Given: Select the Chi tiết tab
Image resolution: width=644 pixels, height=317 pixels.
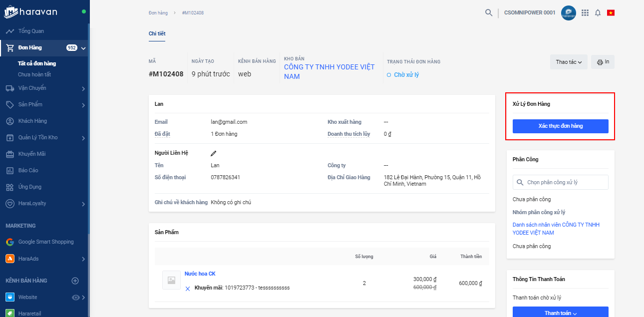Looking at the screenshot, I should (157, 33).
